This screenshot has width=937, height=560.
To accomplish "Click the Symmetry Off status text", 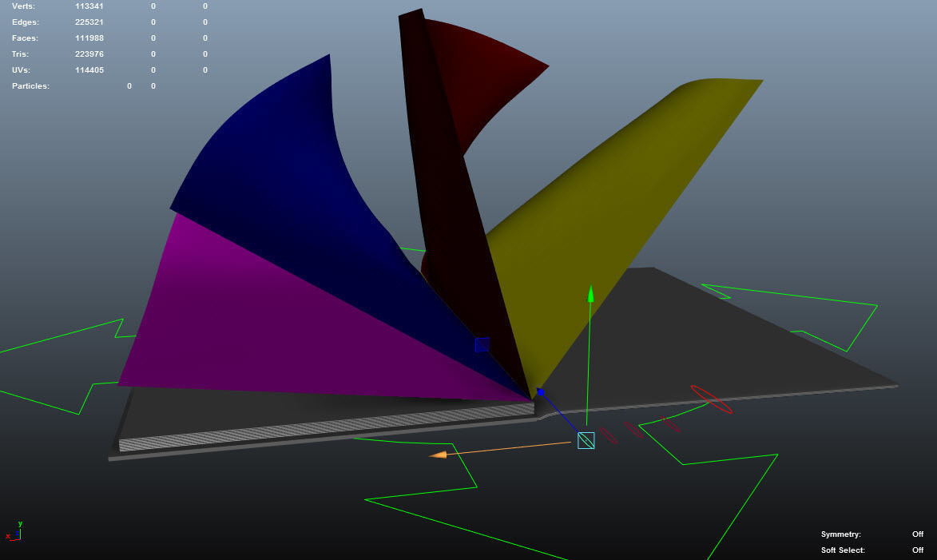I will coord(918,534).
